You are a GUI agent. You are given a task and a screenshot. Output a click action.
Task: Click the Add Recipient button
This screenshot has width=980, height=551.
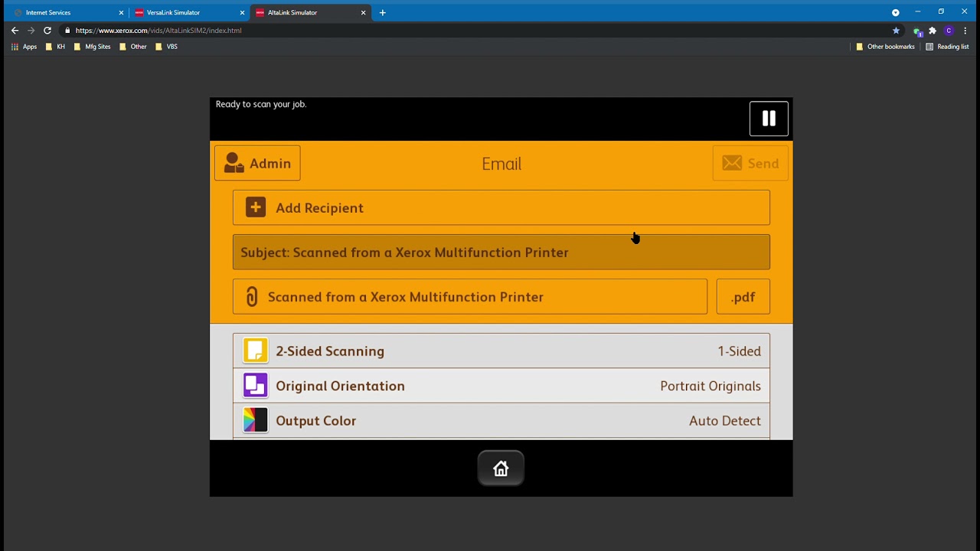pos(501,207)
